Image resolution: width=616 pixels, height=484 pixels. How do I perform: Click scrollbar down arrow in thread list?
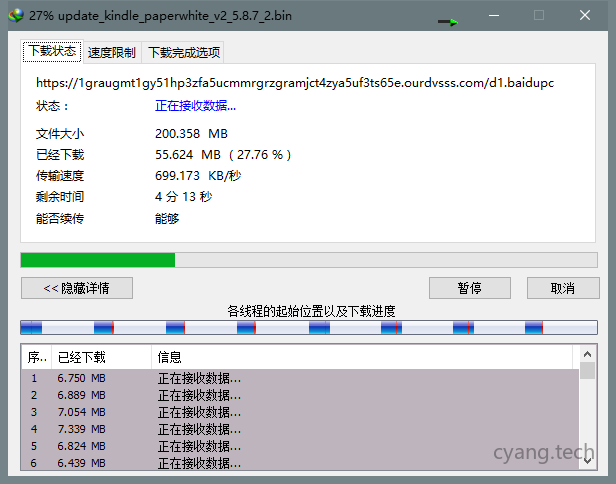click(x=587, y=460)
